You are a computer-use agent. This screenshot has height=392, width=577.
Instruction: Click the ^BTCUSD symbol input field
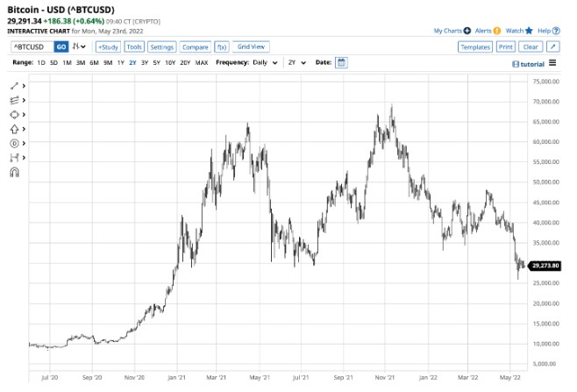click(32, 46)
